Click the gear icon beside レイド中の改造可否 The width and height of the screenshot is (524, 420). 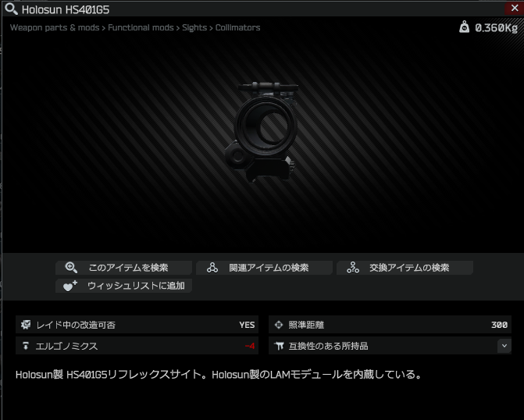(26, 325)
